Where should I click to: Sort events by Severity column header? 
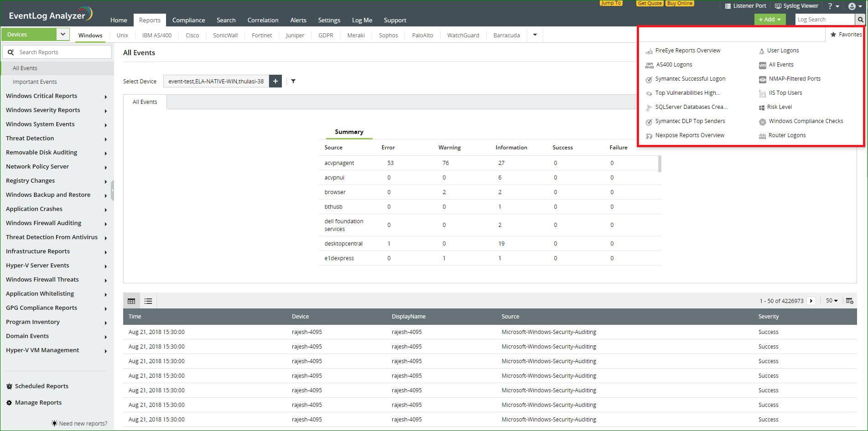click(769, 316)
